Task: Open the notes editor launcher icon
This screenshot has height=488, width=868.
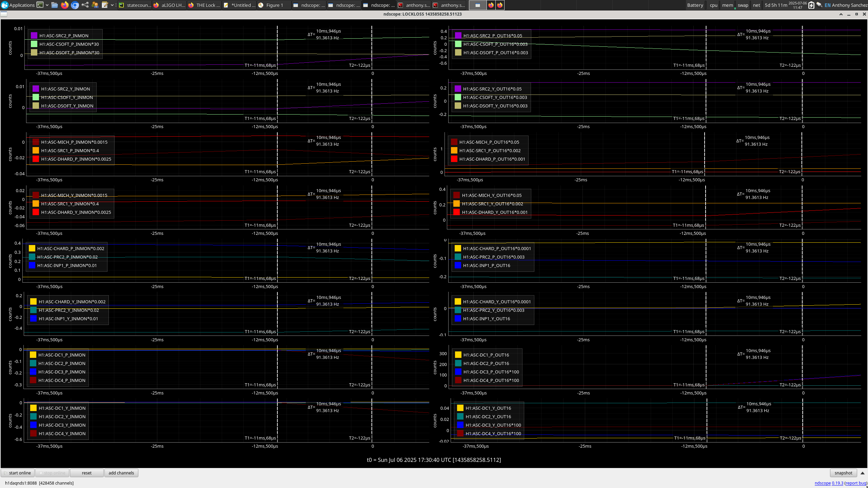Action: (x=105, y=5)
